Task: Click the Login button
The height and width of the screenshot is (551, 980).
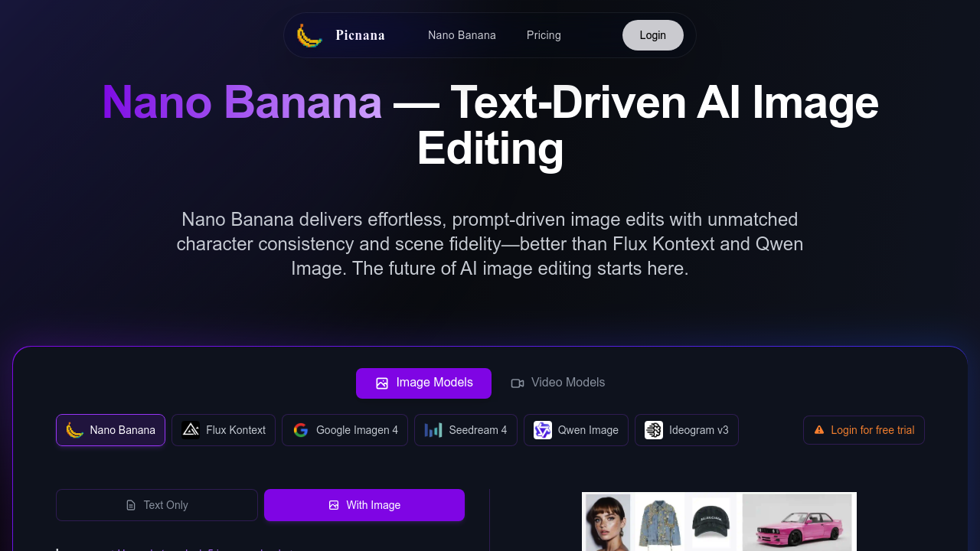Action: pyautogui.click(x=652, y=35)
